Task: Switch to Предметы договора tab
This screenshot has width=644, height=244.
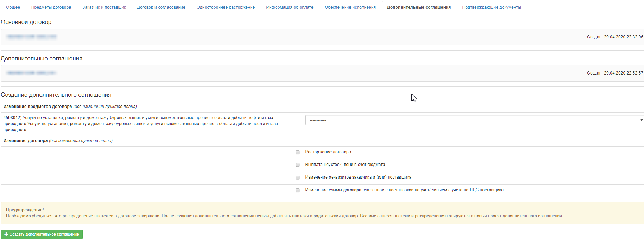Action: click(51, 7)
